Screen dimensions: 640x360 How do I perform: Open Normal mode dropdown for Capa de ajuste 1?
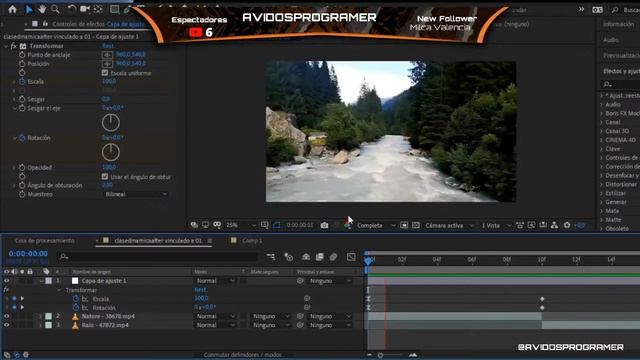pyautogui.click(x=216, y=281)
